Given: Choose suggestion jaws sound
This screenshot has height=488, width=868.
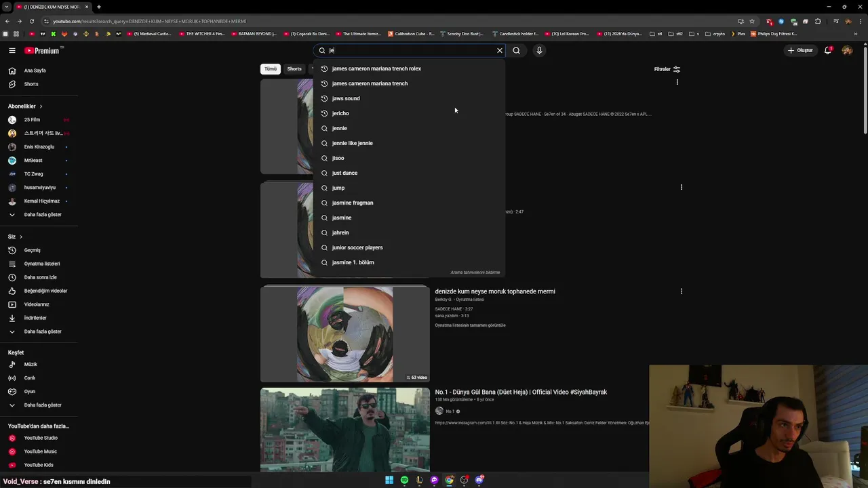Looking at the screenshot, I should click(x=409, y=98).
